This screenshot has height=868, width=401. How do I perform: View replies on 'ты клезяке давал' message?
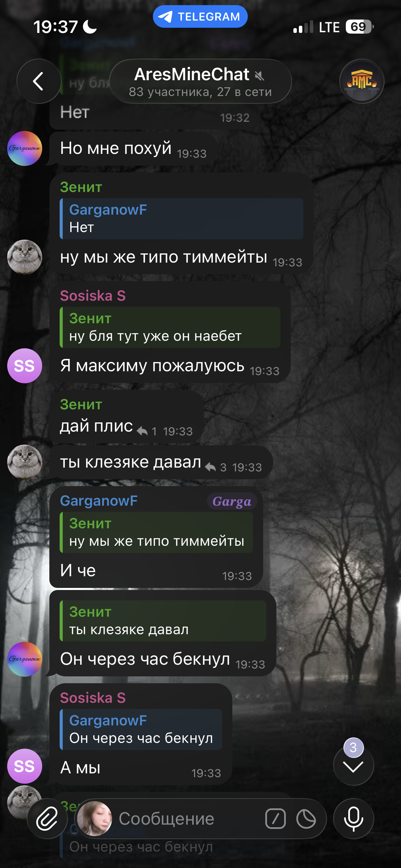(x=216, y=467)
